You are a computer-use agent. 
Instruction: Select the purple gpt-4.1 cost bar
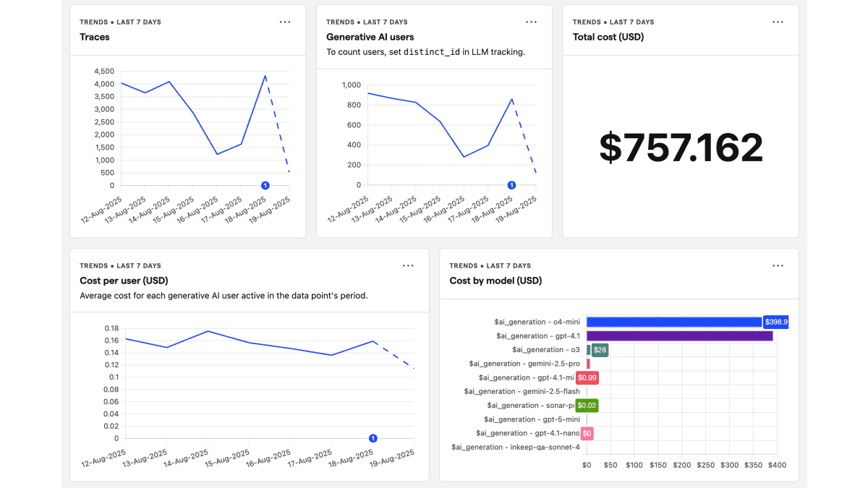point(680,335)
